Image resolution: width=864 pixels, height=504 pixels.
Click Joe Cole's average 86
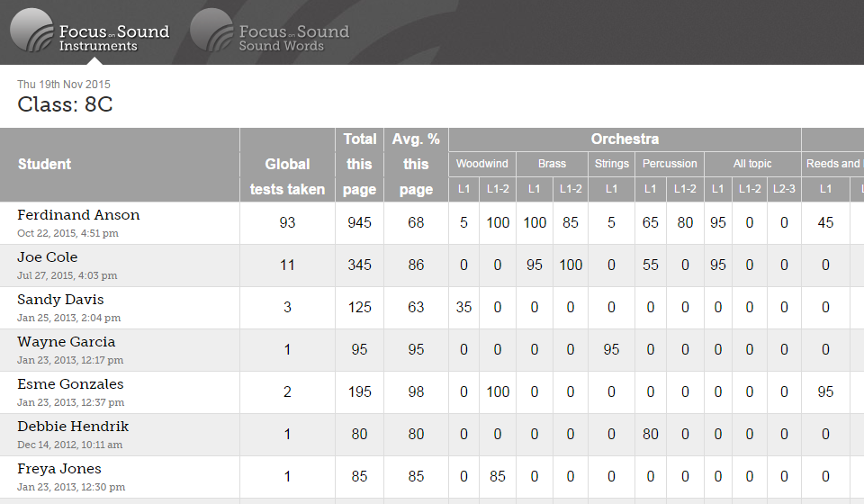tap(416, 265)
